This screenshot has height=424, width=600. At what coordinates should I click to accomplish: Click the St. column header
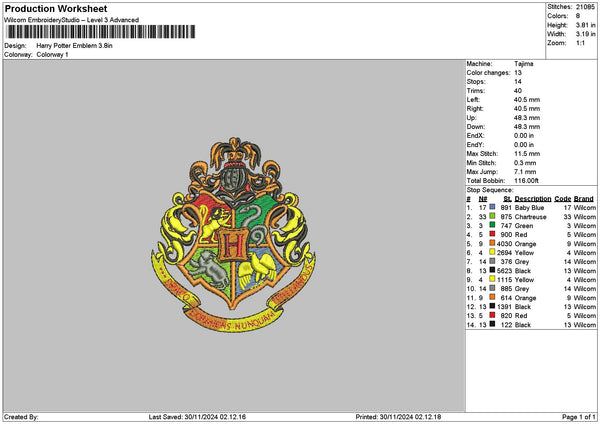pyautogui.click(x=508, y=199)
